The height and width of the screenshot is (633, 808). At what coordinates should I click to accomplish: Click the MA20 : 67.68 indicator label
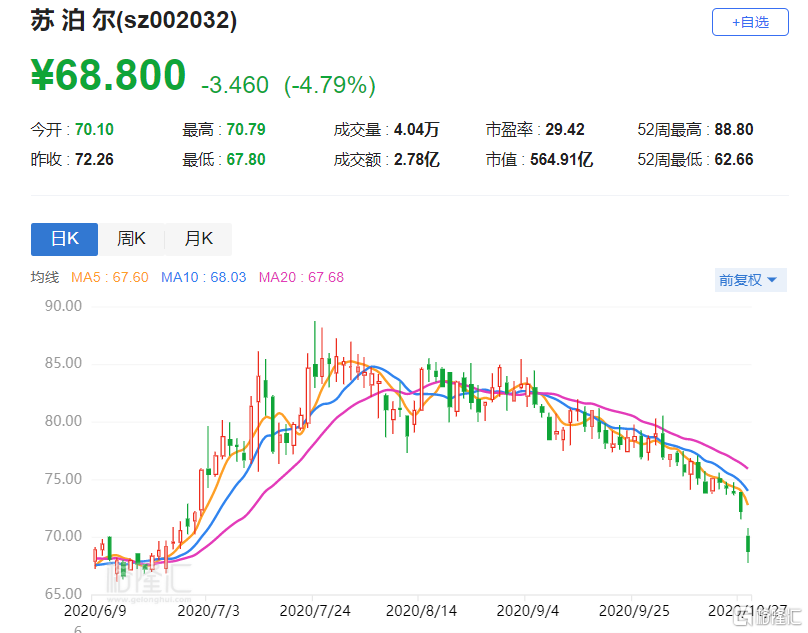pos(301,277)
